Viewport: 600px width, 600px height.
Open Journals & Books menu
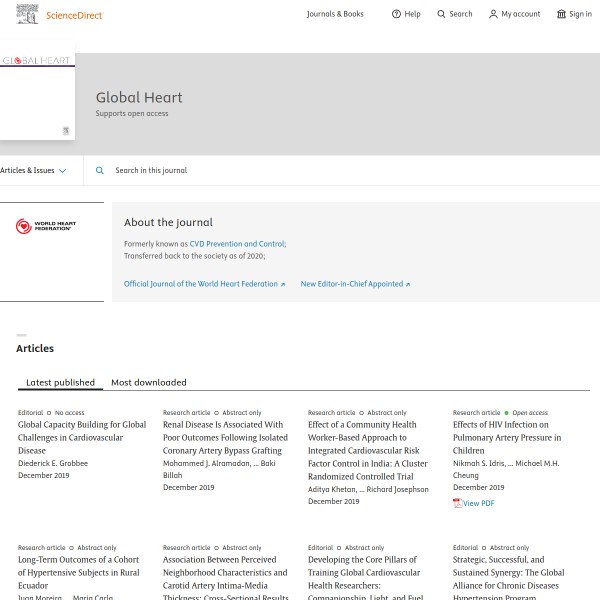click(335, 14)
